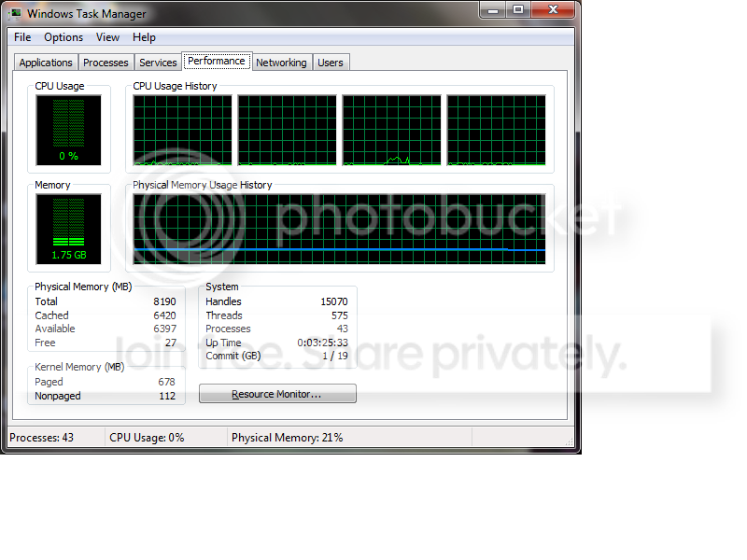
Task: Click the Task Manager title bar icon
Action: pyautogui.click(x=16, y=13)
